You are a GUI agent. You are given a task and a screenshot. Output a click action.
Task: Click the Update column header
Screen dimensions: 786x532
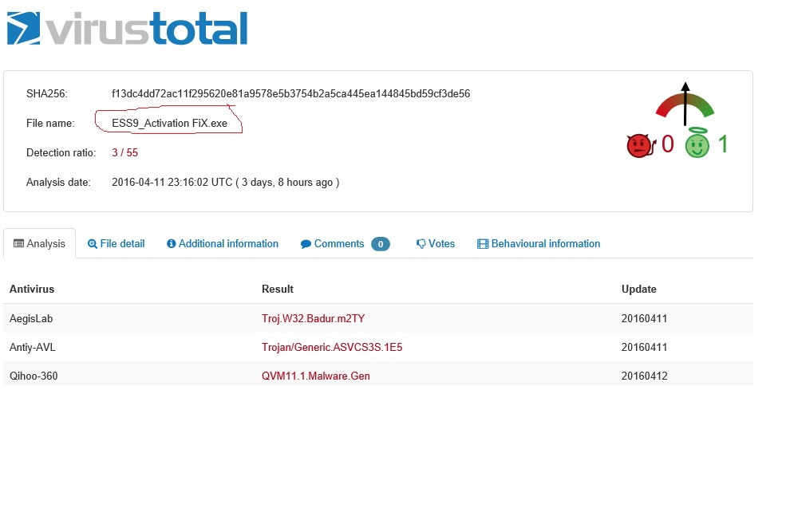pos(639,289)
